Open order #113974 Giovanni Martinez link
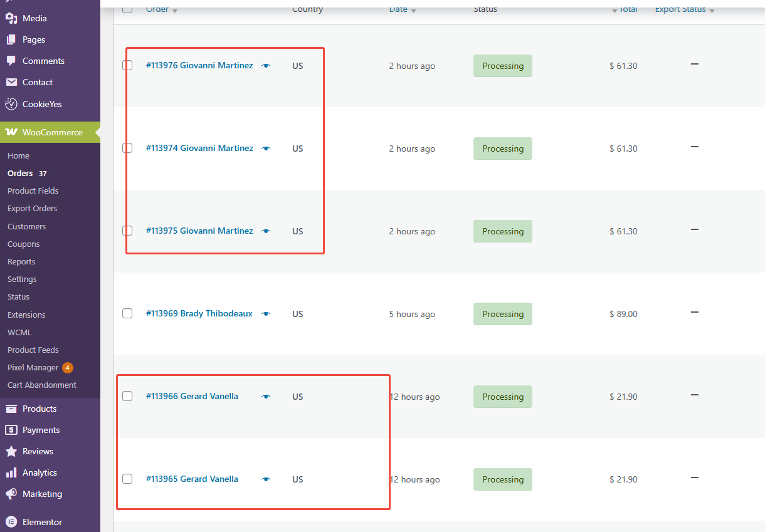765x532 pixels. click(x=199, y=149)
